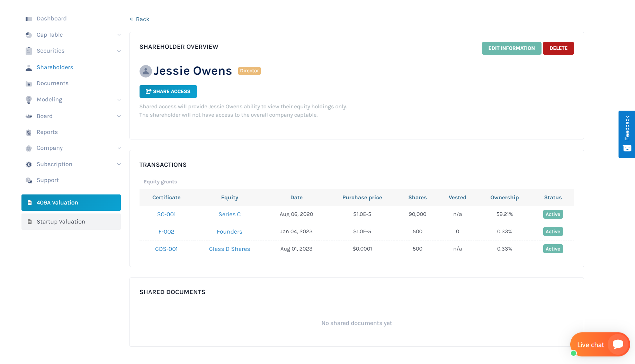Go back using the Back link

coord(140,19)
